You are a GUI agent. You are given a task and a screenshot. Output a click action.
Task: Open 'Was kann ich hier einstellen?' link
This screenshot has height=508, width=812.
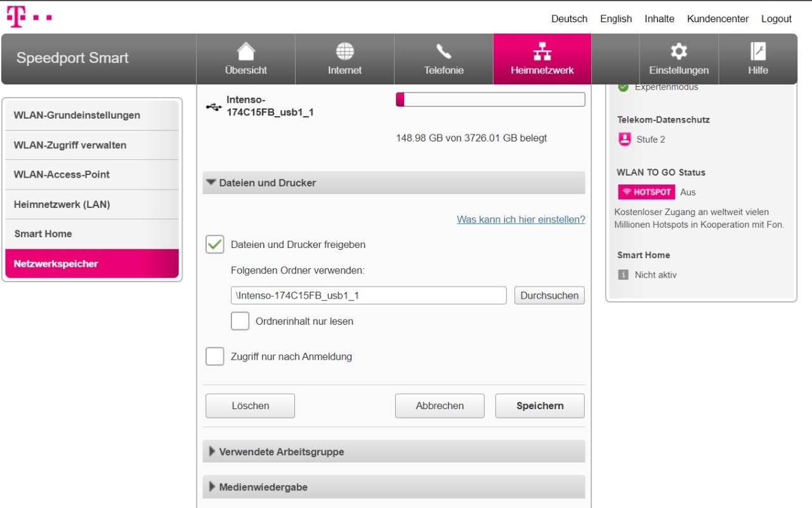[521, 219]
